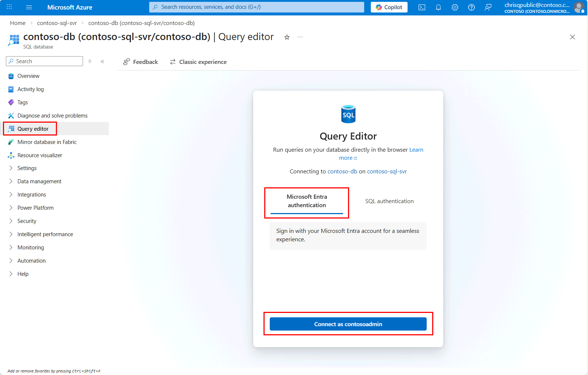Open the top-bar feedback person icon
Screen dimensions: 588x375
click(488, 7)
